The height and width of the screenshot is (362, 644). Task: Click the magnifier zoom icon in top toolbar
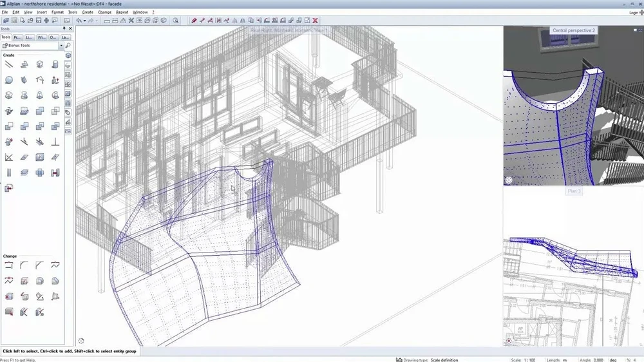click(x=175, y=21)
